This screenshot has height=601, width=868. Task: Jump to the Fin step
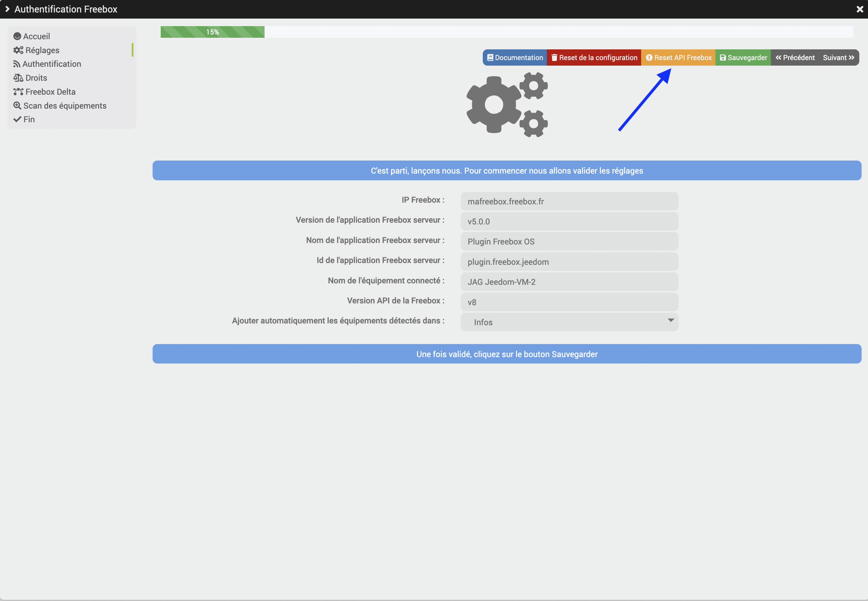[24, 119]
